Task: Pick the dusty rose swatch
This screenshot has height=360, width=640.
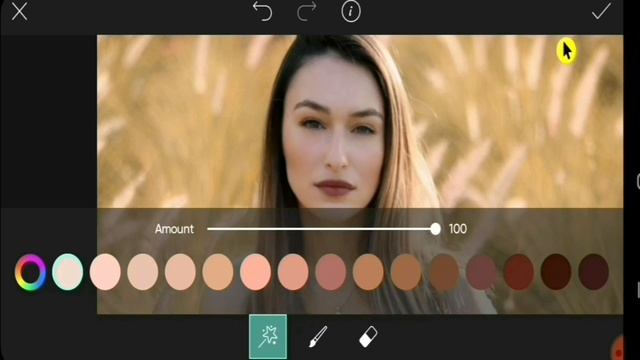Action: tap(330, 272)
